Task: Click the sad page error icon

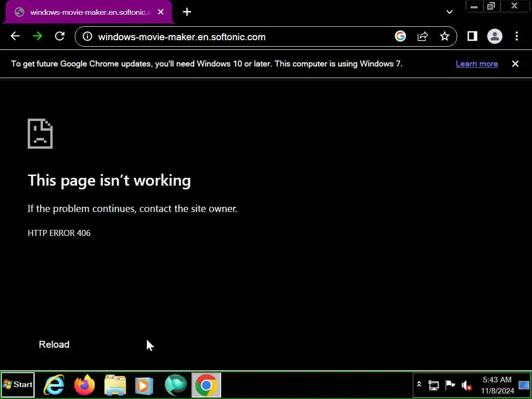Action: tap(40, 133)
